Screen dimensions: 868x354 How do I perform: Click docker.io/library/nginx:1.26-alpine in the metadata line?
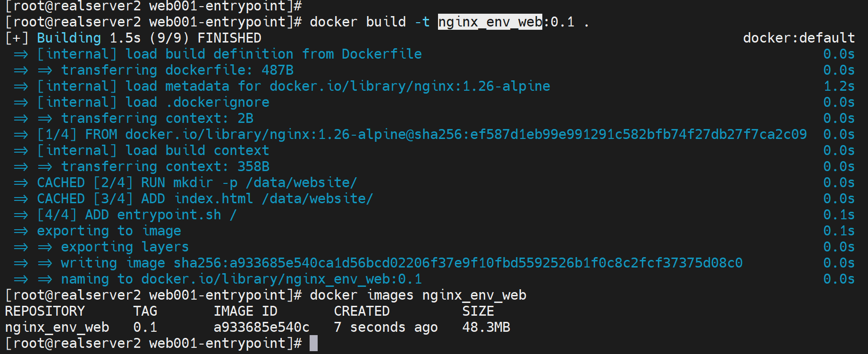click(x=410, y=86)
